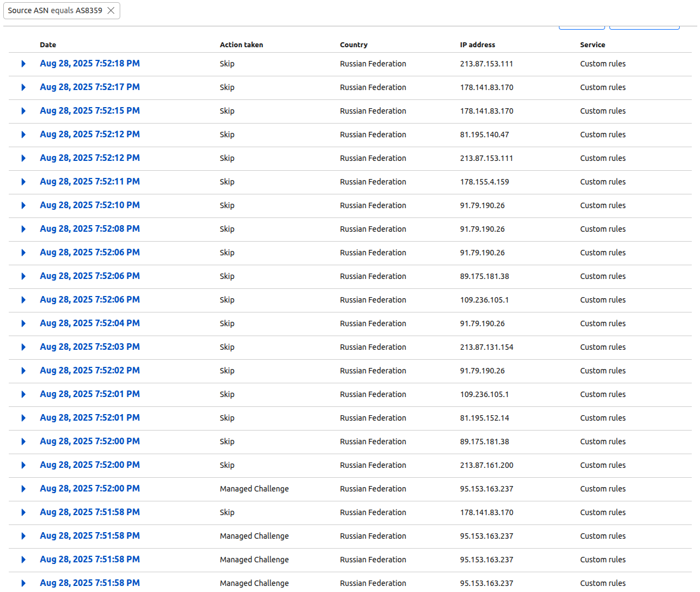Expand the 7:52:18 PM event row
Image resolution: width=700 pixels, height=592 pixels.
coord(23,64)
